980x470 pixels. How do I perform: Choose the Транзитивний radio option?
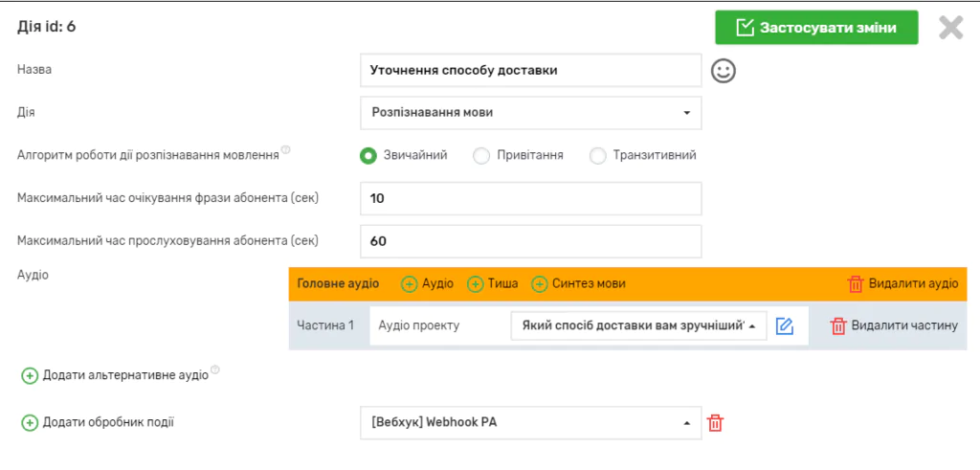(x=598, y=155)
